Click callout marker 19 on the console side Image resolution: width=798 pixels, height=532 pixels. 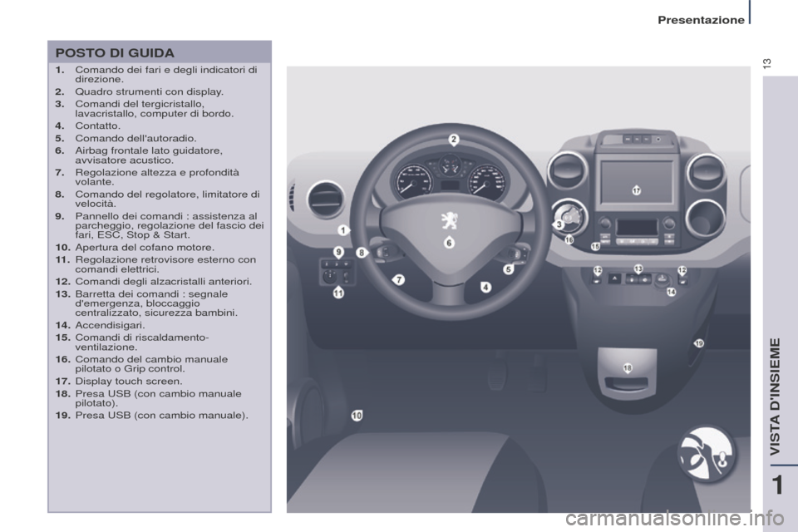(699, 343)
